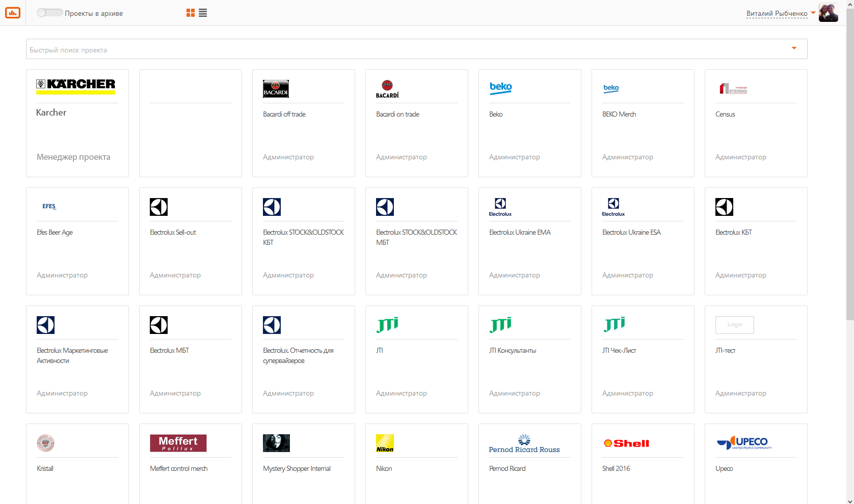
Task: Click the Karcher logo
Action: 76,87
